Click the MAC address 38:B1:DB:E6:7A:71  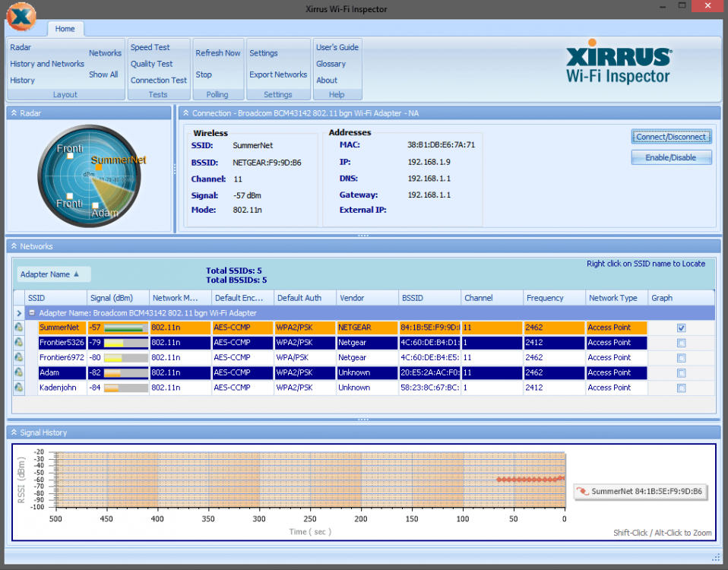[x=441, y=145]
